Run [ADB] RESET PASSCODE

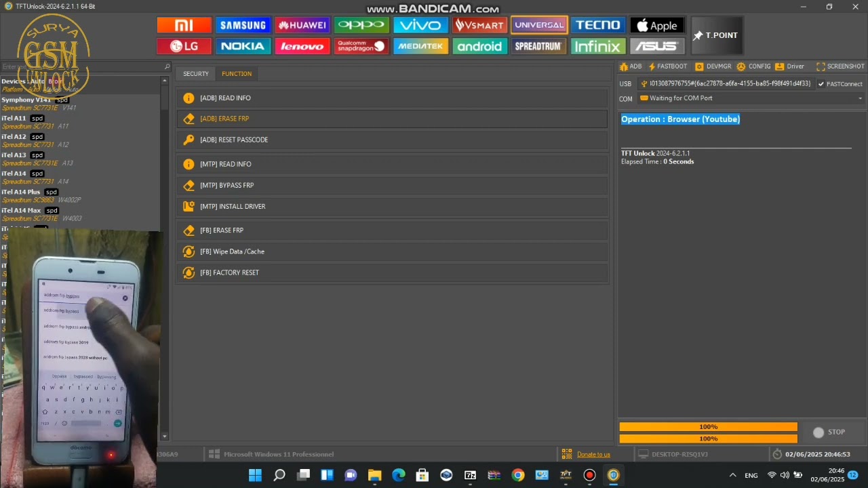[x=392, y=140]
